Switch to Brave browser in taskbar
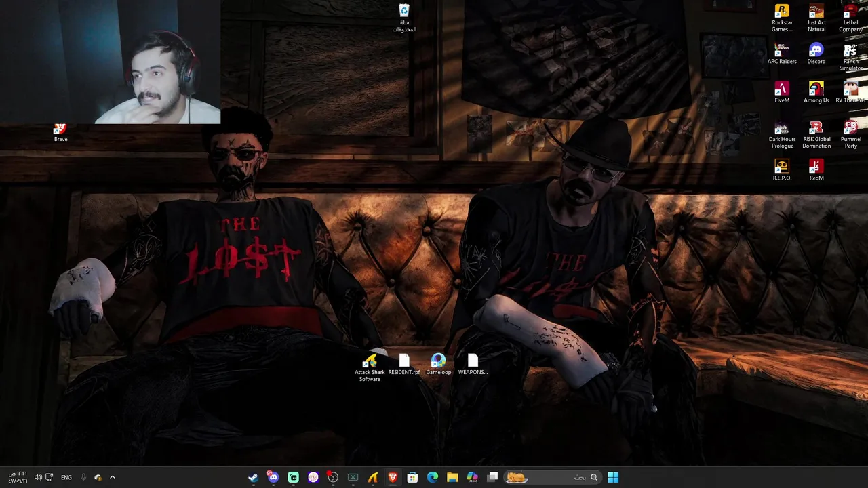 (x=393, y=477)
